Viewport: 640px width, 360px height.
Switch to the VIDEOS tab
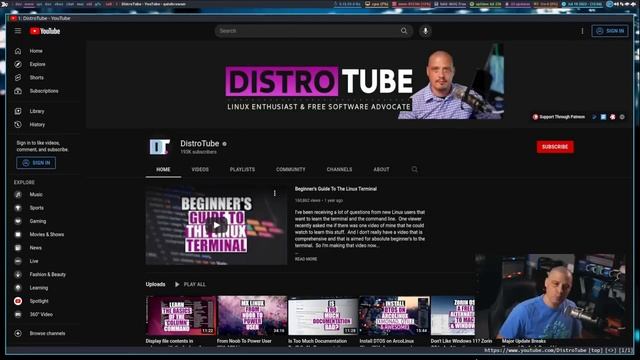[x=200, y=169]
